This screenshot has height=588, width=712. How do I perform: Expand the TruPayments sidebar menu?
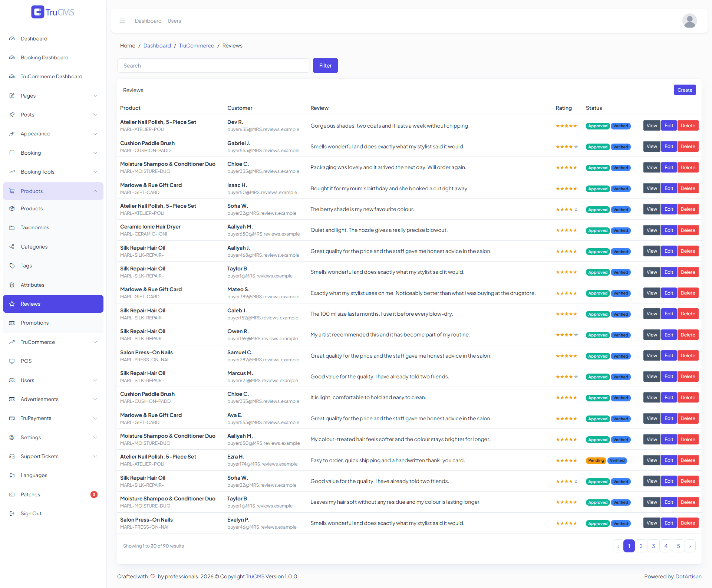(53, 418)
